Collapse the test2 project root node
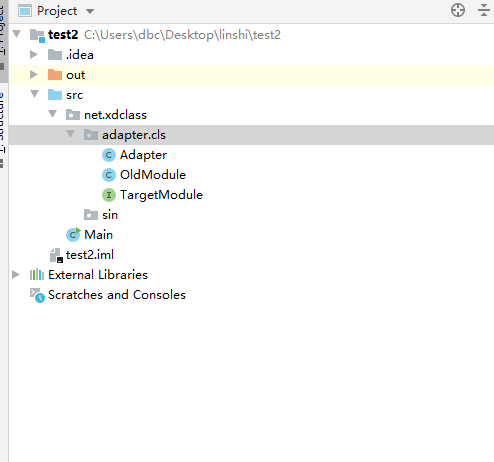The image size is (494, 462). point(17,34)
